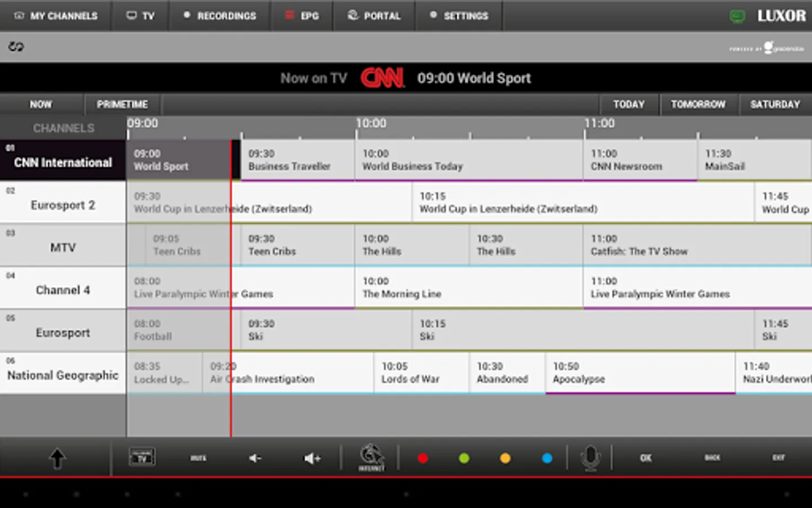The image size is (812, 508).
Task: Select 09:30 Ski on Eurosport
Action: pyautogui.click(x=326, y=330)
